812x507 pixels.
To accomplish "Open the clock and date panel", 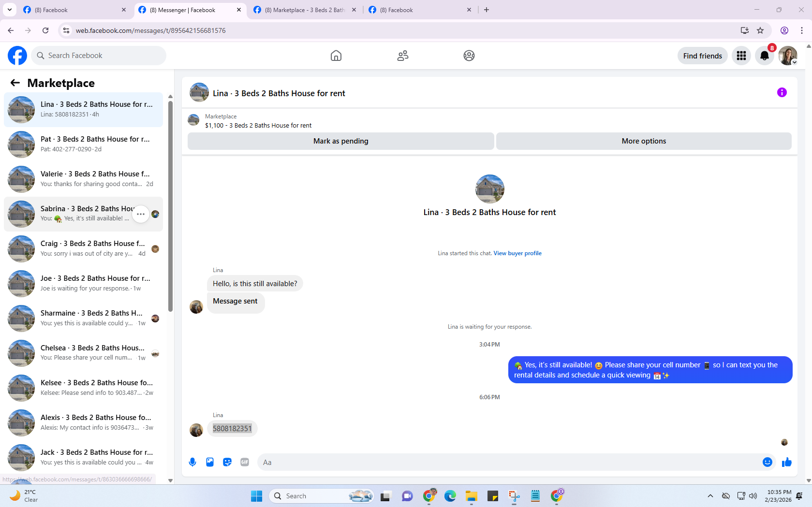I will (778, 496).
